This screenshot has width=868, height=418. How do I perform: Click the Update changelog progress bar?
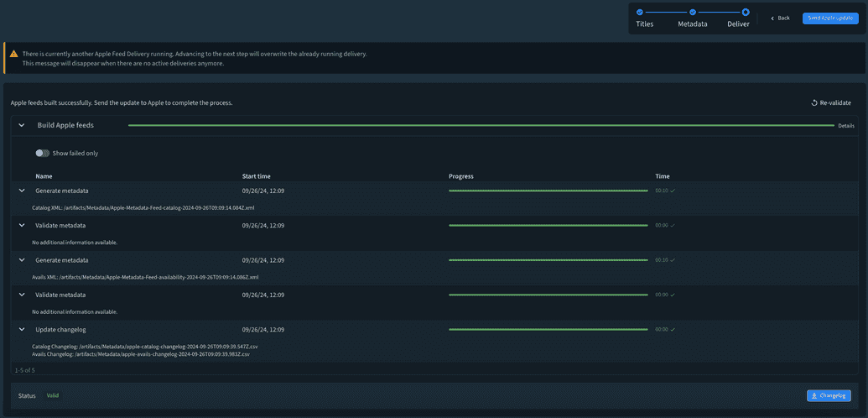(x=548, y=329)
